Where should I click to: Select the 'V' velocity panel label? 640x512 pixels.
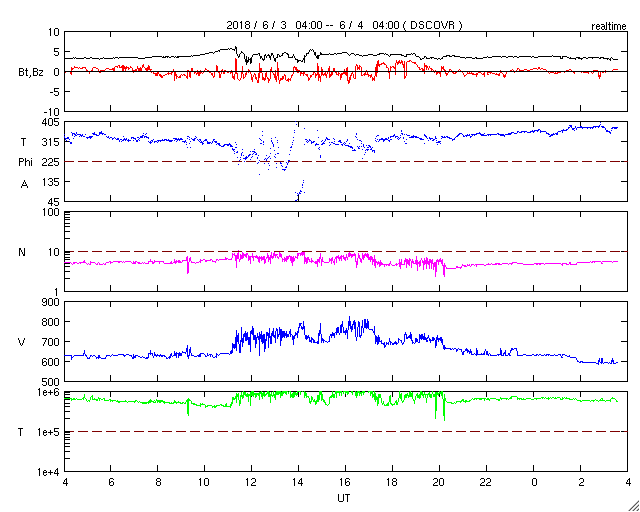point(22,342)
